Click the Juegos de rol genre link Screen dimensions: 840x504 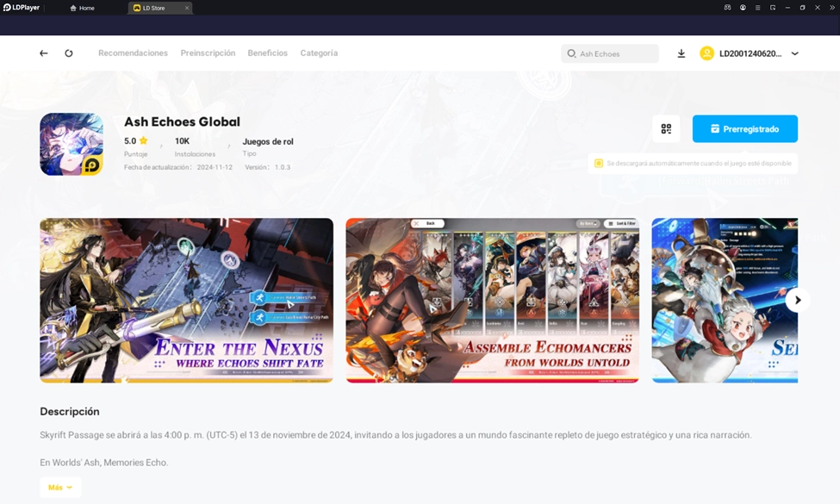tap(268, 141)
